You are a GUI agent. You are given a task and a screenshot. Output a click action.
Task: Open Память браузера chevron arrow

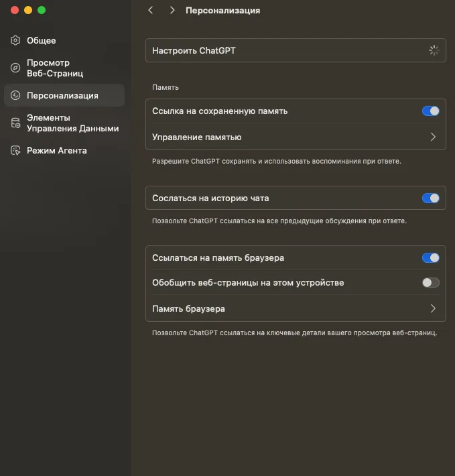433,309
